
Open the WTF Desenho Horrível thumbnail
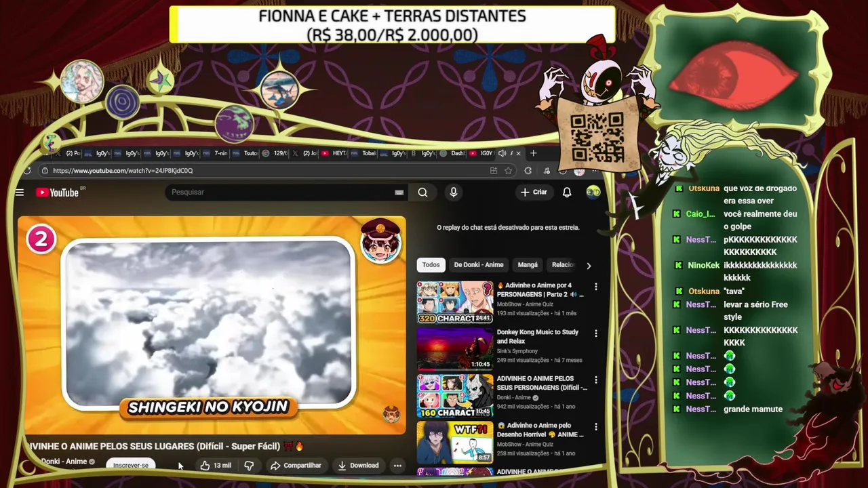coord(455,442)
